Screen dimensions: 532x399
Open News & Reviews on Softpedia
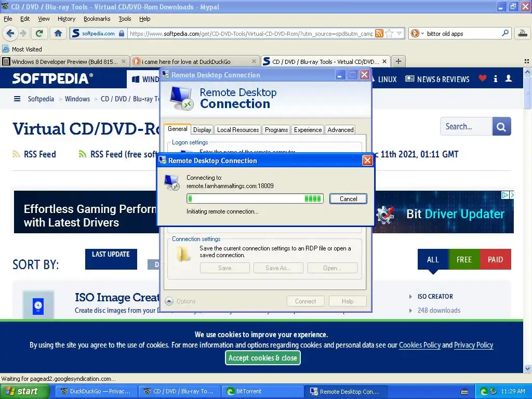click(437, 79)
